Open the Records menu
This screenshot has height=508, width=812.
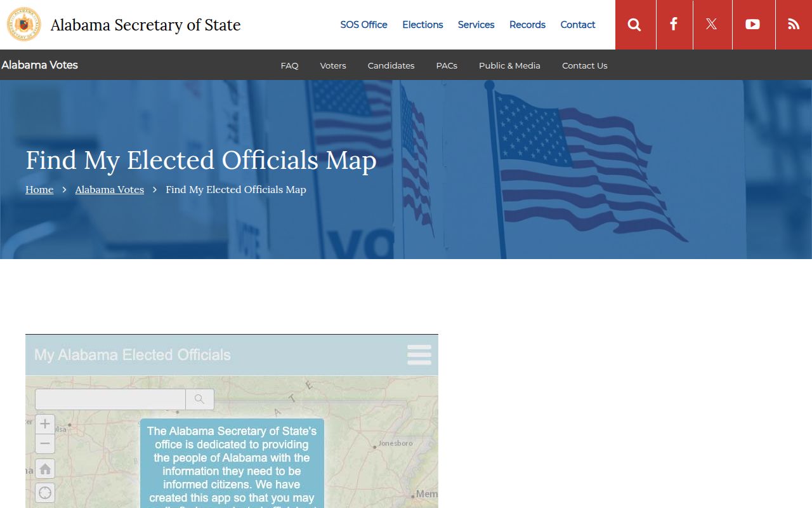tap(527, 25)
